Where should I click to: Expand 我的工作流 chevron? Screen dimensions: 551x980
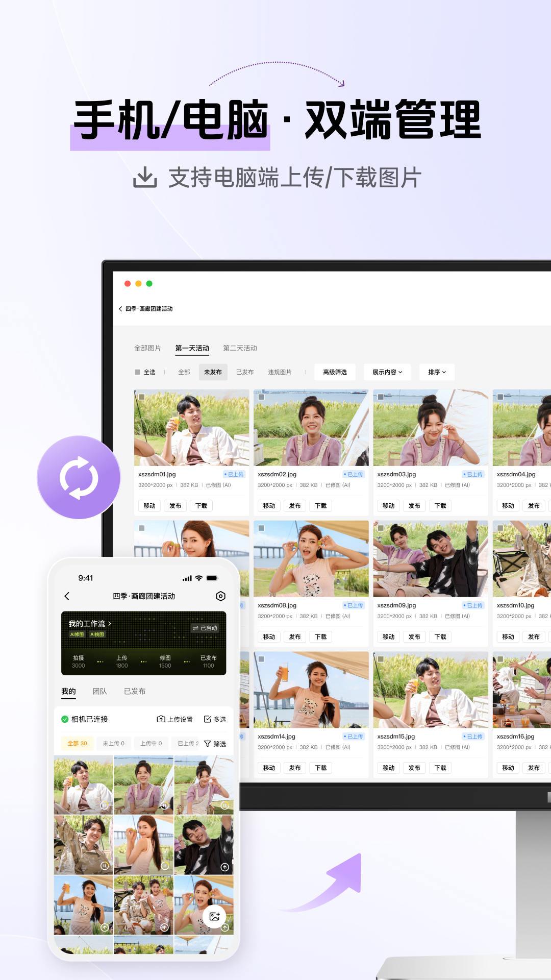point(109,624)
